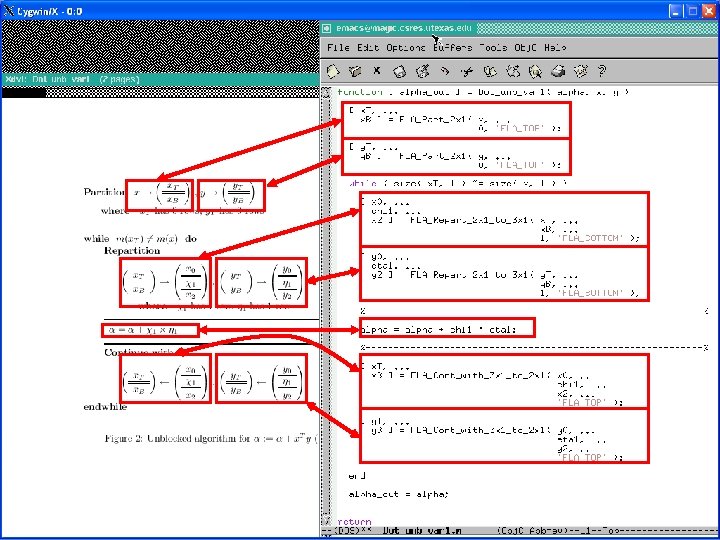This screenshot has width=720, height=540.
Task: Close the Cygwin/X window
Action: pyautogui.click(x=709, y=11)
